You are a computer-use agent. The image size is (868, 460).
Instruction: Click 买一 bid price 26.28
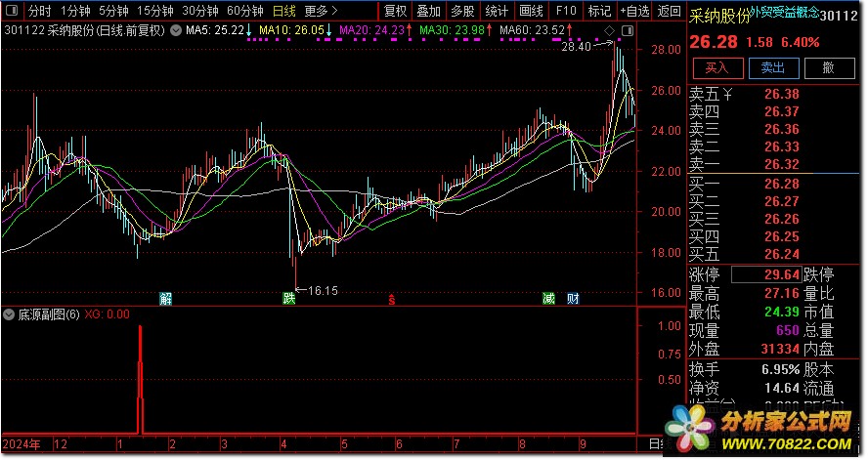782,185
